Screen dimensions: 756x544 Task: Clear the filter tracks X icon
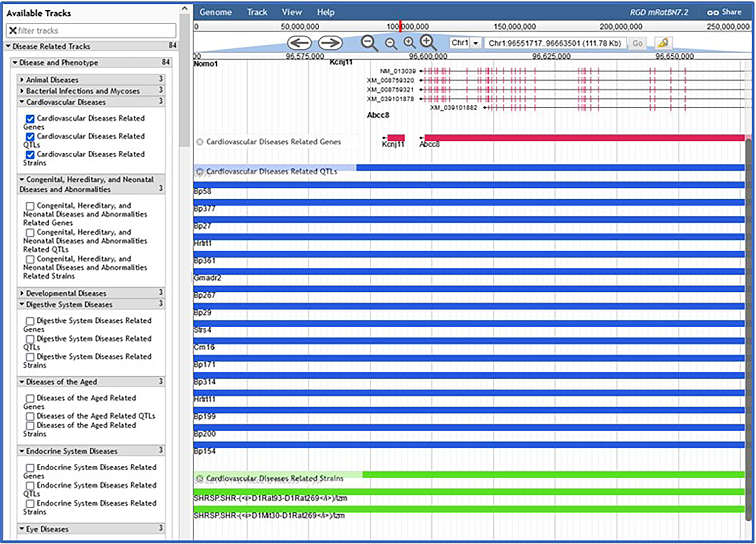tap(13, 31)
